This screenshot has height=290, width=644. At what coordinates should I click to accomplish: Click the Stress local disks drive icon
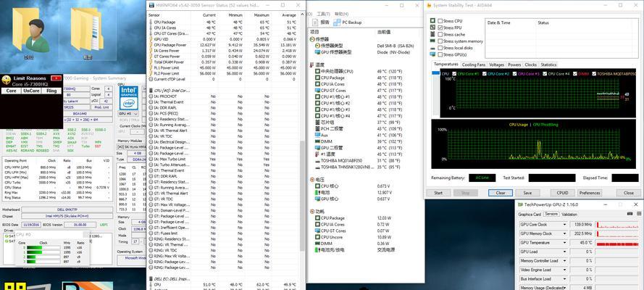432,48
